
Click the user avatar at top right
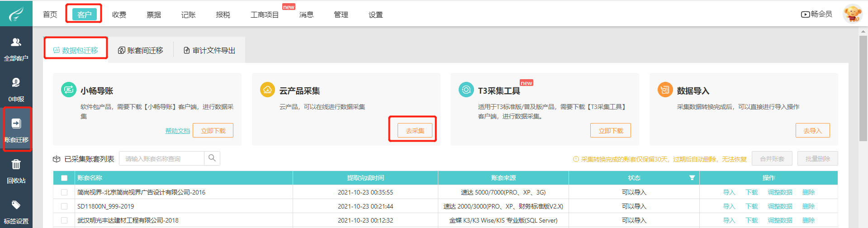tap(852, 14)
